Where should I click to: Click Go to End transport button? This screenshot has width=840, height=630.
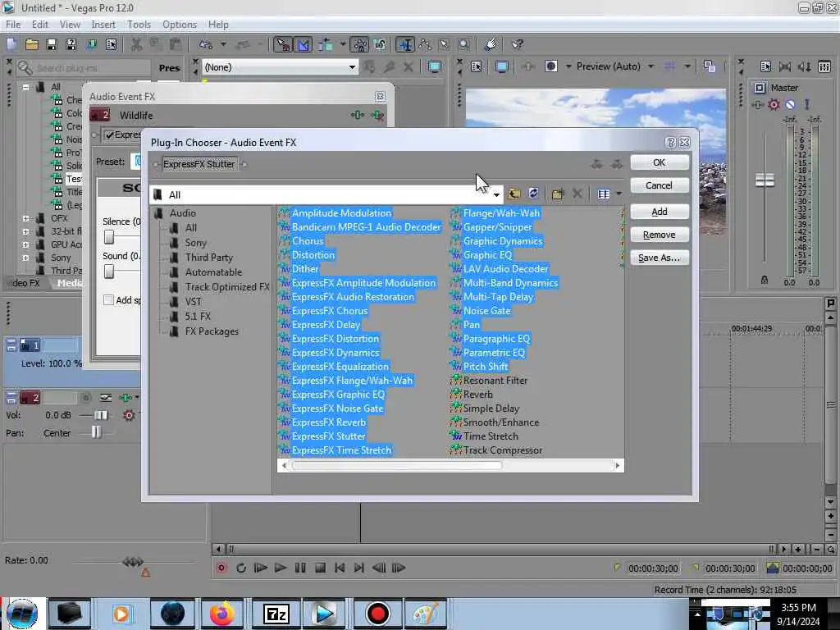pyautogui.click(x=359, y=568)
